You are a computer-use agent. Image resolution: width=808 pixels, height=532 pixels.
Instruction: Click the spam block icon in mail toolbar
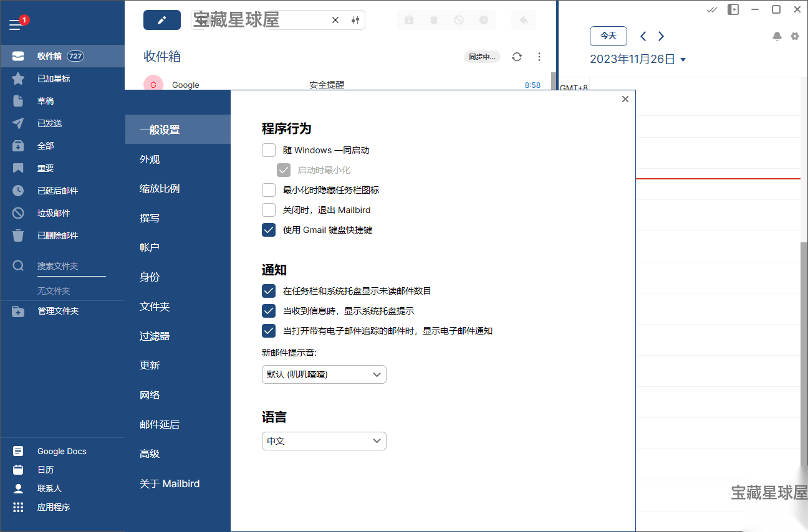coord(459,20)
